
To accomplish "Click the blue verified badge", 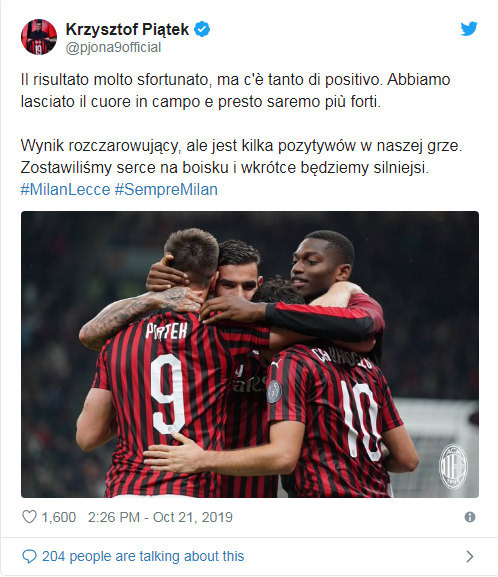I will coord(202,29).
